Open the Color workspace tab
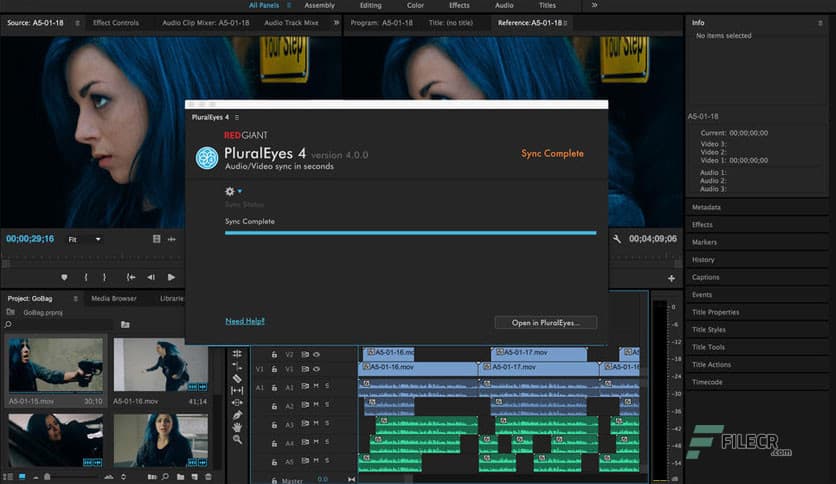This screenshot has width=836, height=484. (x=415, y=5)
